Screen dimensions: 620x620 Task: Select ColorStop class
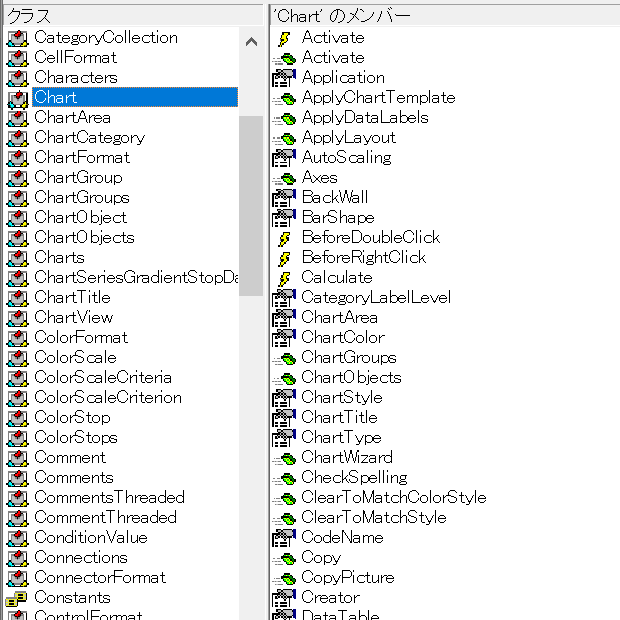[72, 418]
